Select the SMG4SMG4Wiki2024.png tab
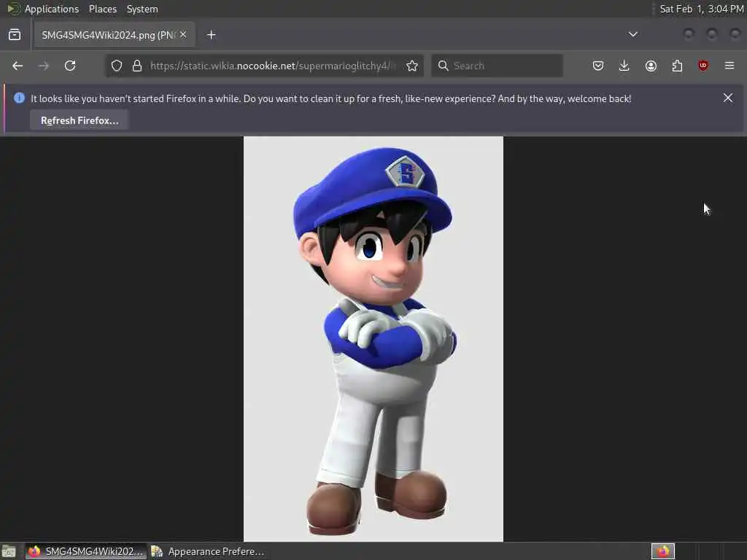747x560 pixels. pos(115,35)
